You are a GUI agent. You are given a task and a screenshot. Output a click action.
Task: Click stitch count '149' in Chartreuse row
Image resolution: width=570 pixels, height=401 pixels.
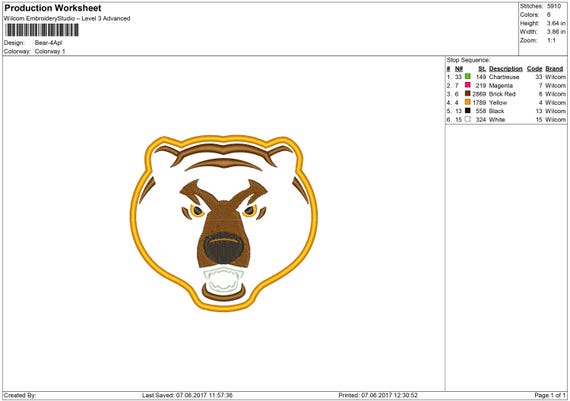point(481,77)
